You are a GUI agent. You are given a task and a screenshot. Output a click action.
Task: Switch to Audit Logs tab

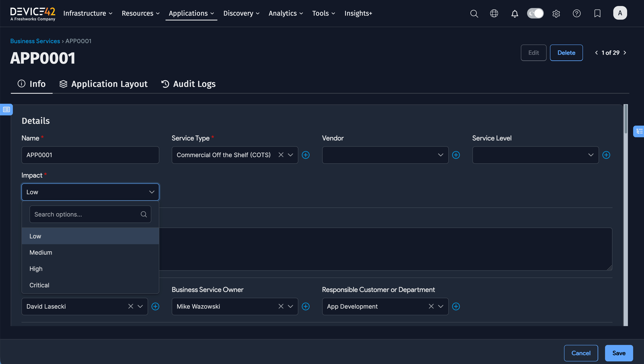188,84
